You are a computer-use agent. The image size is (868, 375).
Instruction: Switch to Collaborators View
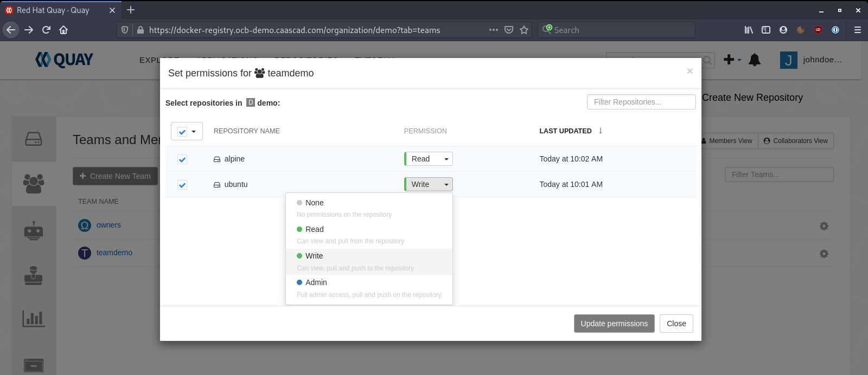click(796, 141)
